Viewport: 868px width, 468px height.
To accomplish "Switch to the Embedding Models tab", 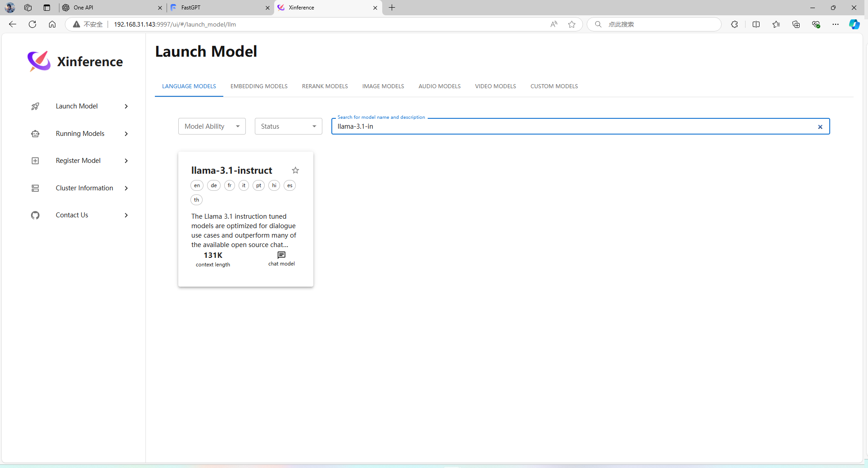I will [259, 86].
